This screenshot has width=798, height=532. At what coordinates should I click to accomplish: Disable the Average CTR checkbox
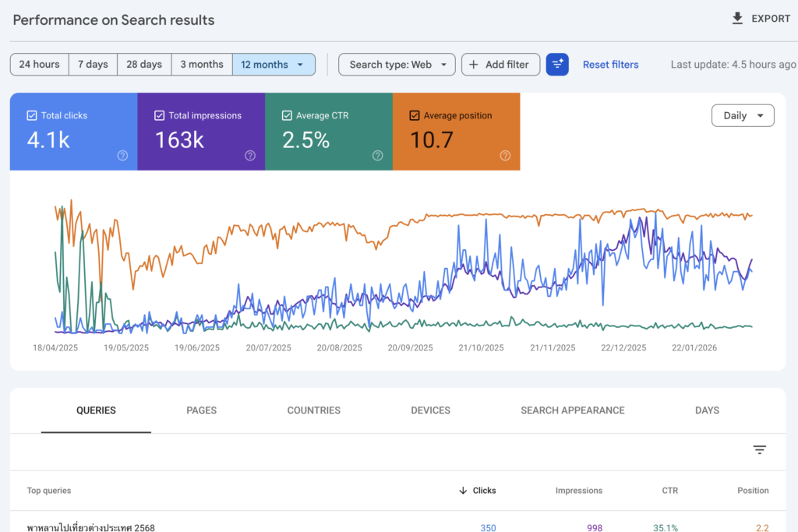pos(287,115)
